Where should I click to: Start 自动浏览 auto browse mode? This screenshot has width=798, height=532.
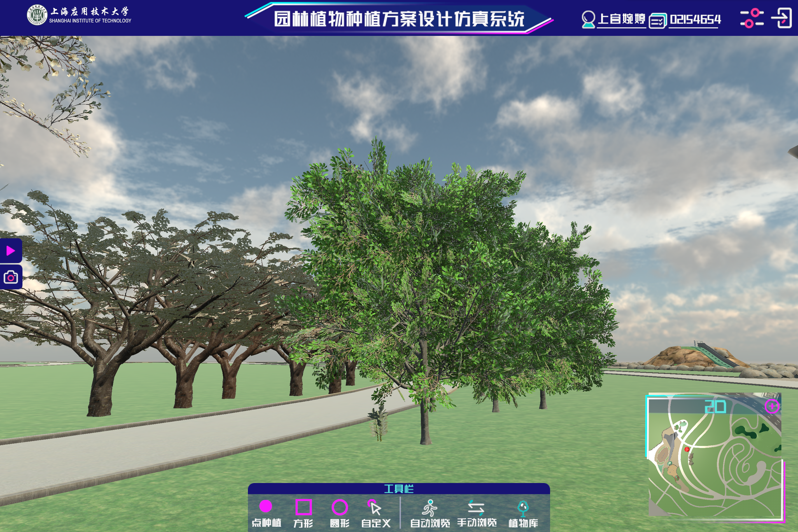click(430, 513)
